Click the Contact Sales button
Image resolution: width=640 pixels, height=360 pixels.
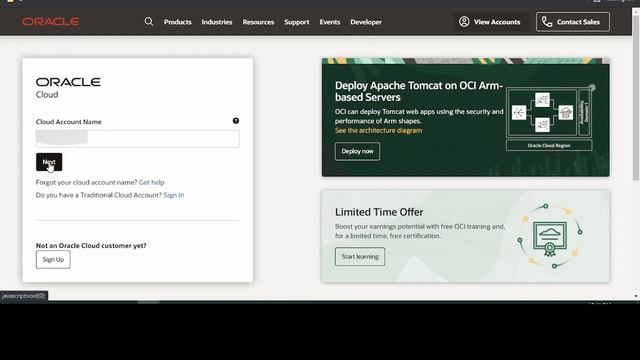pos(573,22)
